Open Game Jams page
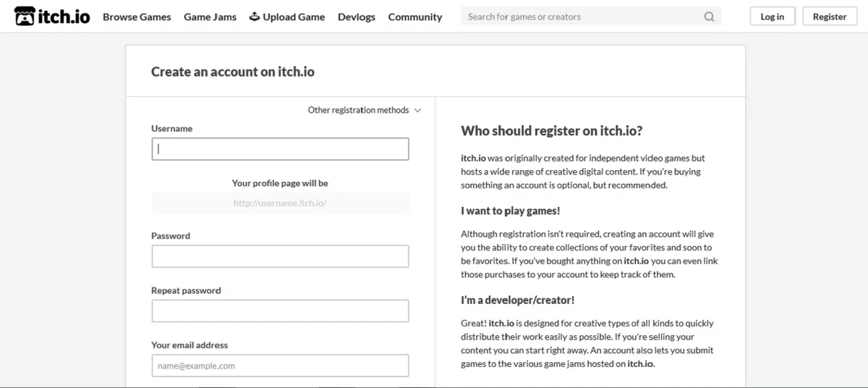The image size is (868, 388). pos(210,17)
